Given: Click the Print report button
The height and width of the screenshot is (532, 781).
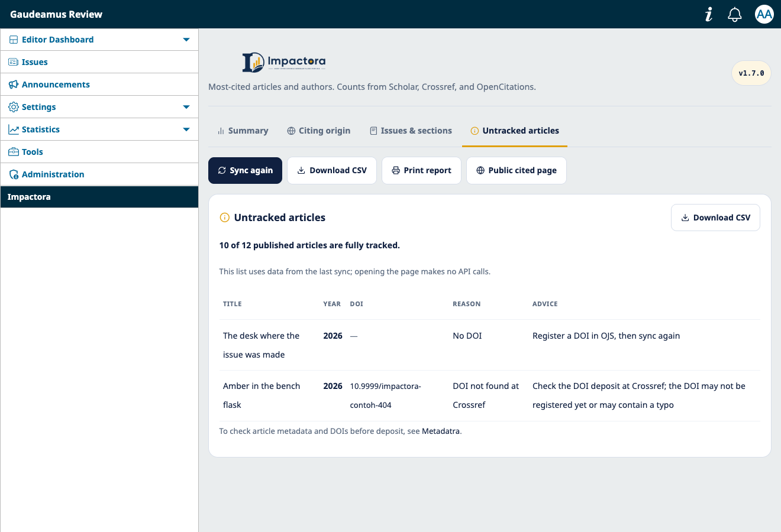Looking at the screenshot, I should click(421, 170).
